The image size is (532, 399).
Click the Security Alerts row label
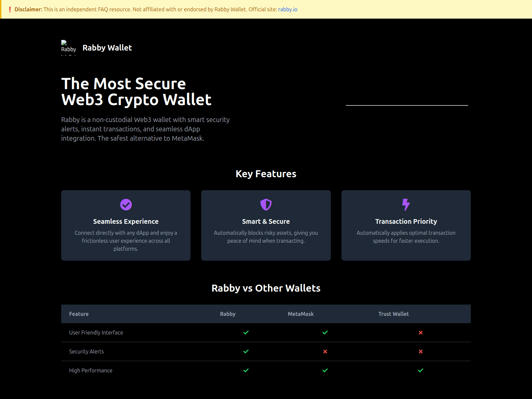click(86, 351)
